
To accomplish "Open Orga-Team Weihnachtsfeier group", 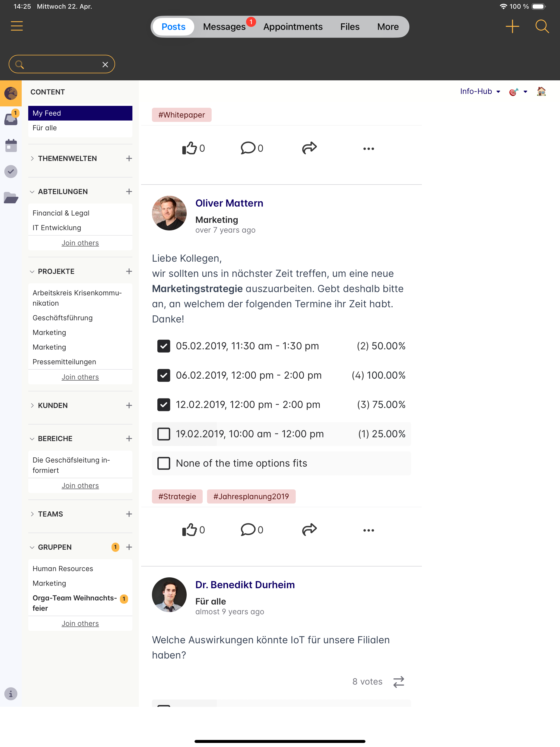I will [80, 603].
